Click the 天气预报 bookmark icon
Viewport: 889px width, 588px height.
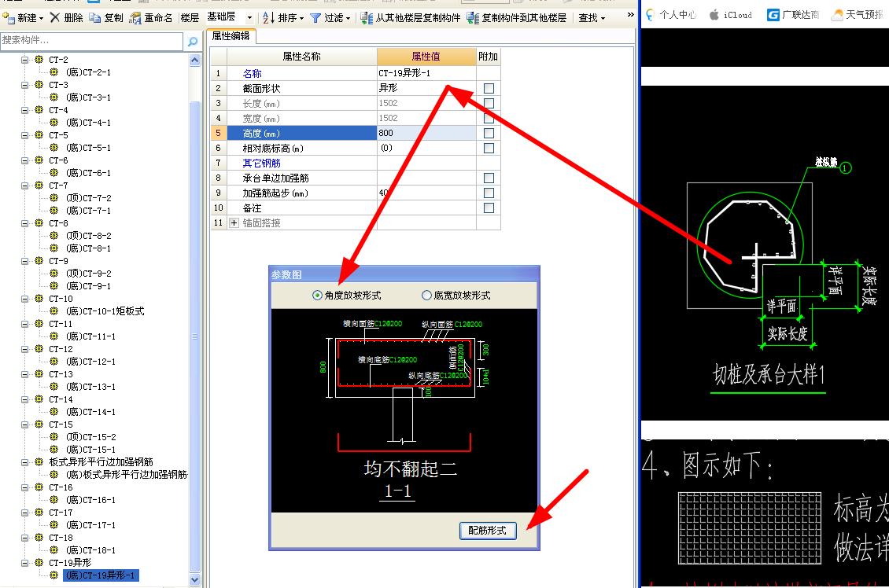click(837, 15)
